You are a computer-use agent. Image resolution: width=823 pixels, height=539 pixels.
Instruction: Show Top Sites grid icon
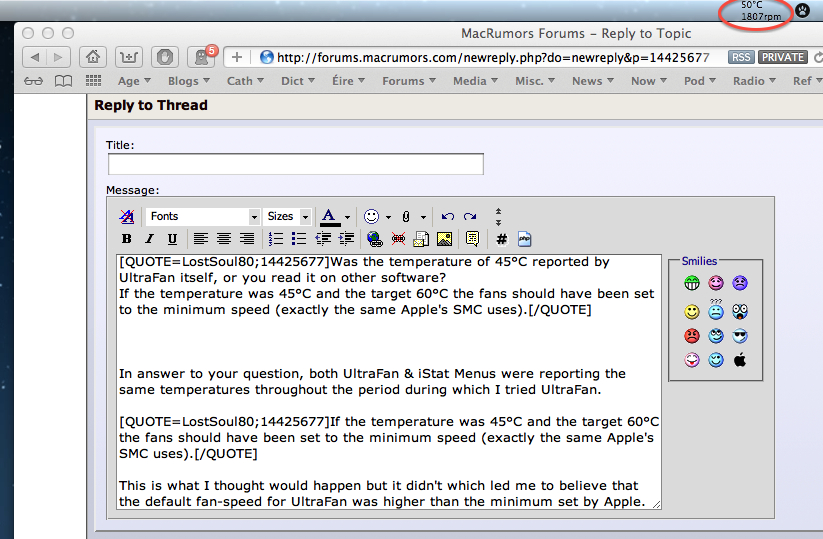click(x=93, y=81)
